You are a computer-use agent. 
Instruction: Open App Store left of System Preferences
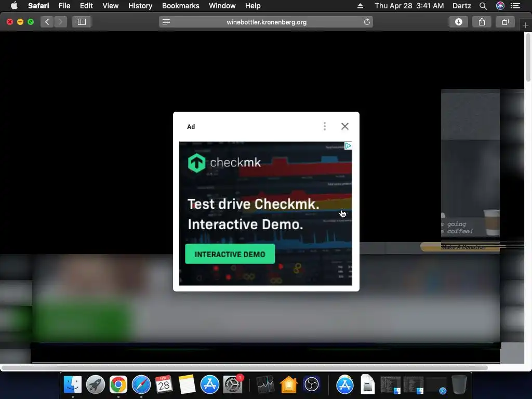click(x=210, y=385)
